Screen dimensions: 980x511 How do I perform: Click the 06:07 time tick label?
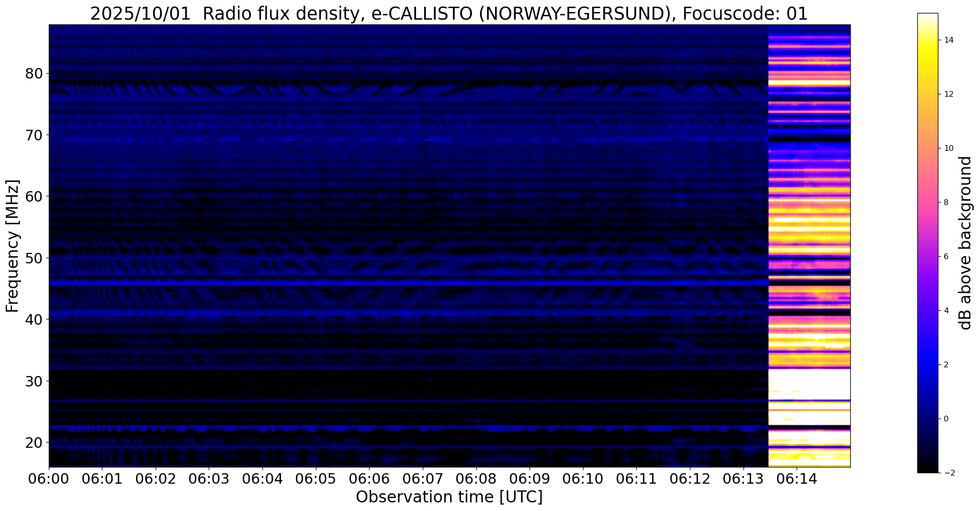click(423, 480)
